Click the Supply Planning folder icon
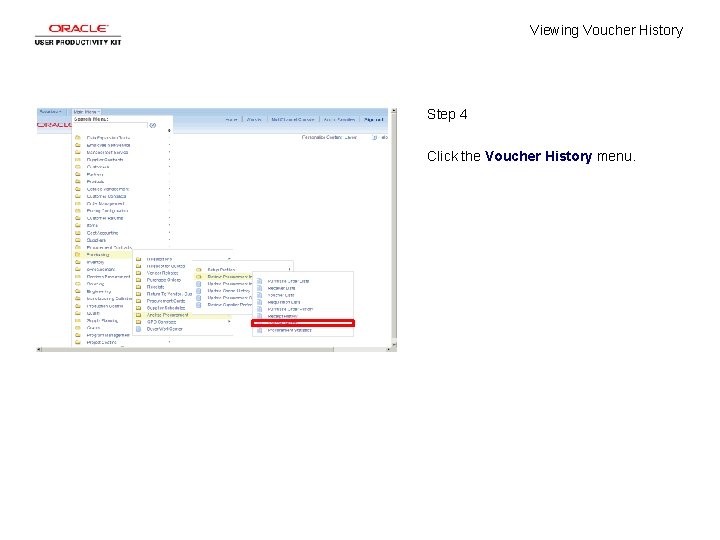 tap(78, 321)
